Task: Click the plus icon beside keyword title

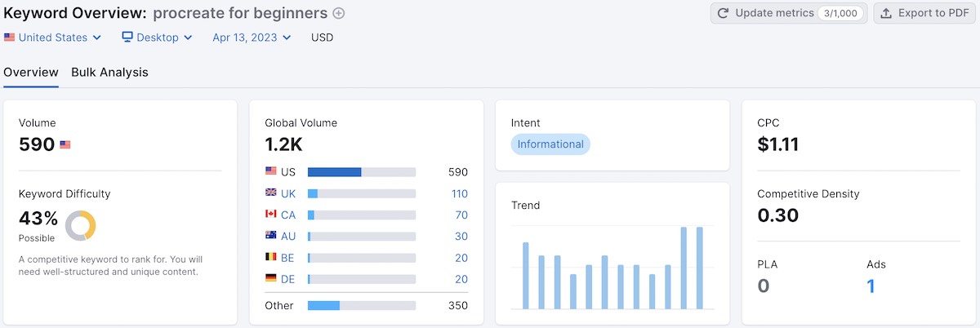Action: tap(339, 13)
